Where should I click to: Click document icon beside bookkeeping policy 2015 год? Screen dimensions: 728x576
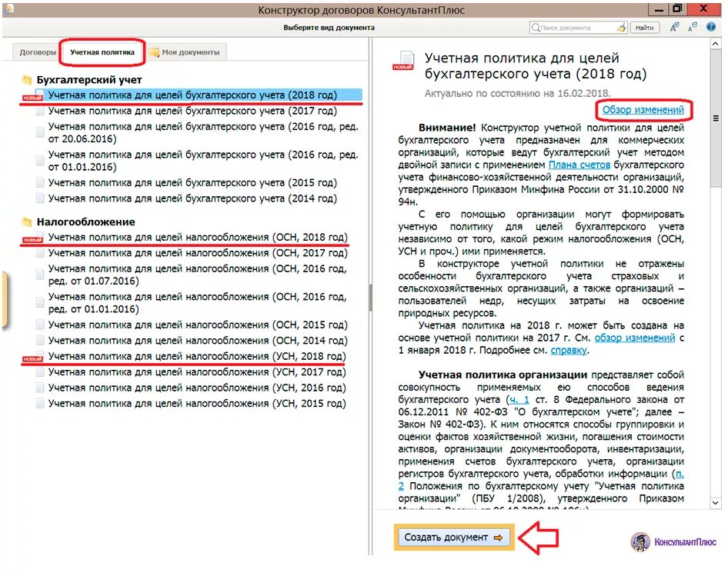40,183
